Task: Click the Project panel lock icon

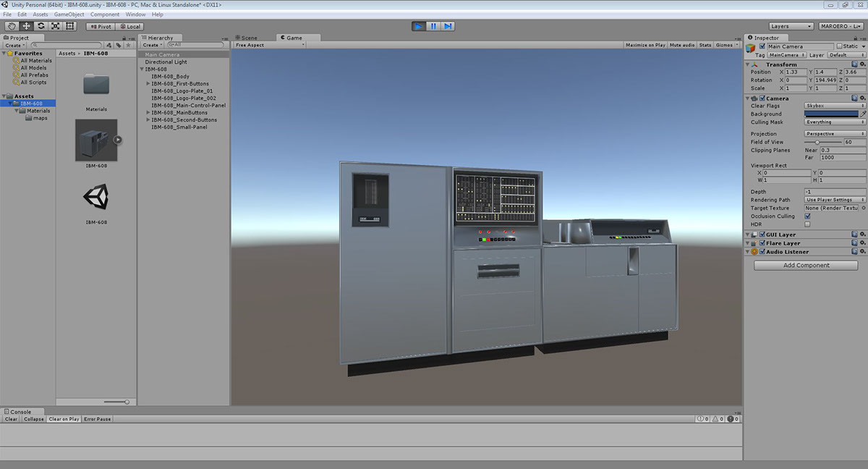Action: tap(126, 38)
